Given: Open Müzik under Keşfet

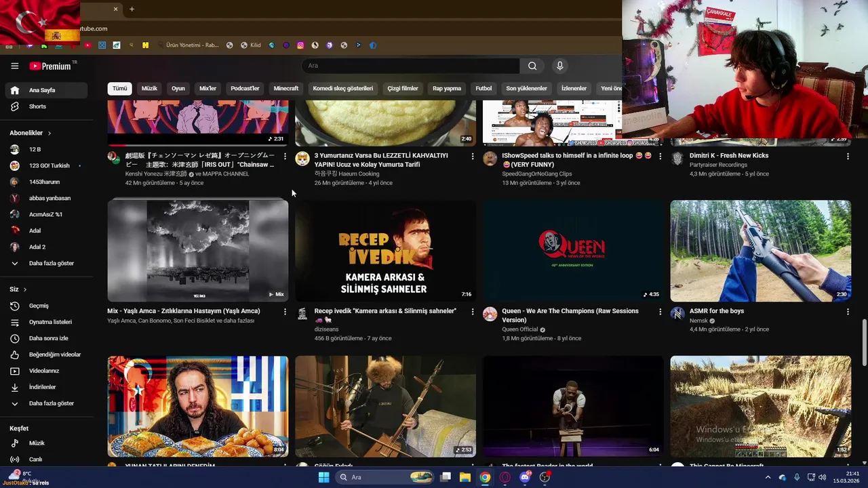Looking at the screenshot, I should (x=46, y=443).
